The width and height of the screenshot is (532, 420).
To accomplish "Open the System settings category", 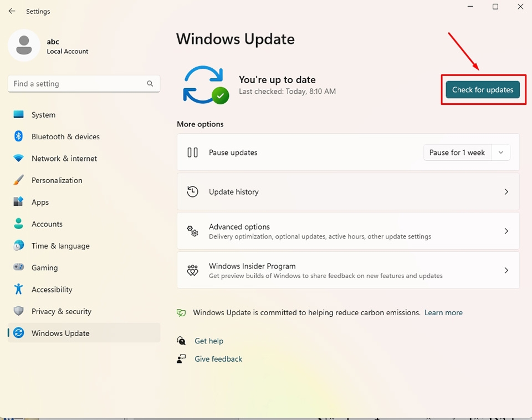I will (x=84, y=114).
